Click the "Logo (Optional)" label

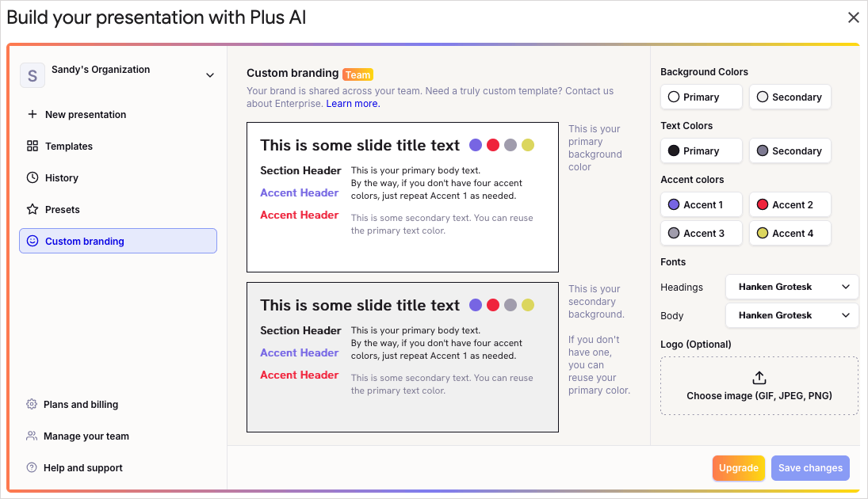pos(696,344)
